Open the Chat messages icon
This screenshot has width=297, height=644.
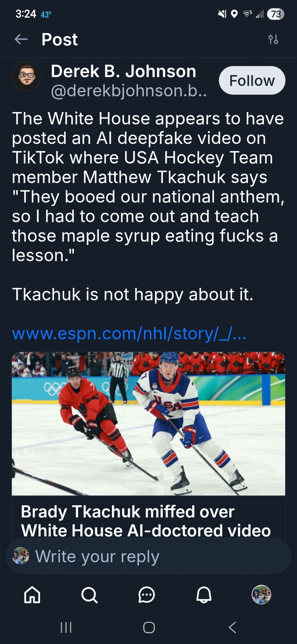(x=146, y=594)
